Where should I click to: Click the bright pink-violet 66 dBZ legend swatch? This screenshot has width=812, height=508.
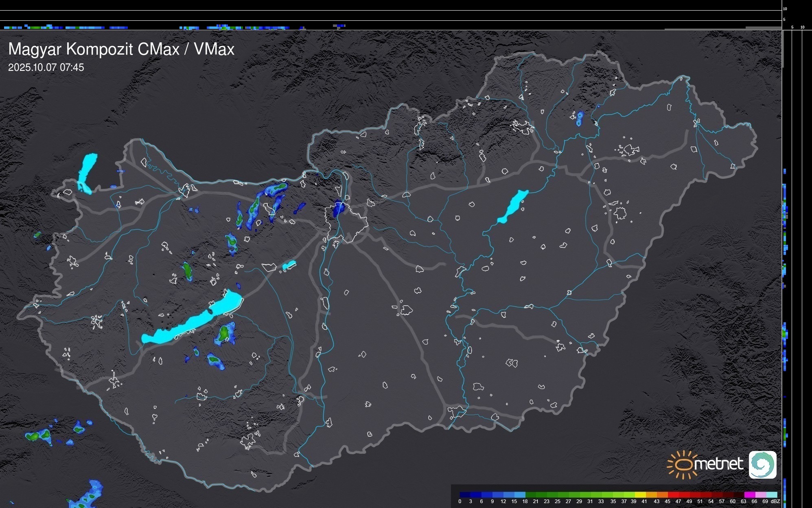pyautogui.click(x=760, y=495)
